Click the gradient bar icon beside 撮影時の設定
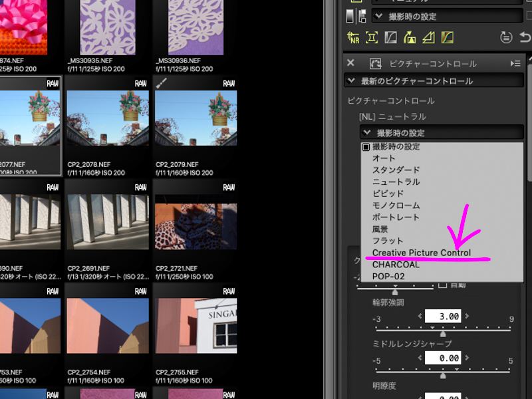The width and height of the screenshot is (532, 399). 350,16
